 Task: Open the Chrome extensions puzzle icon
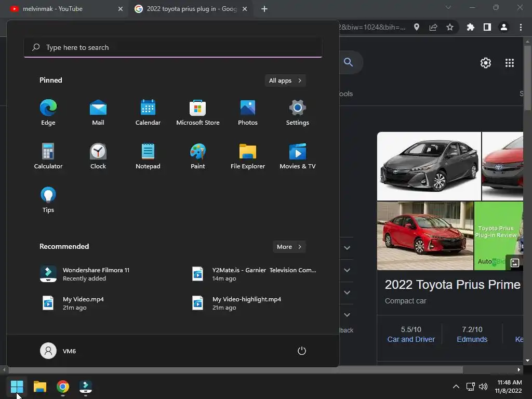[471, 27]
